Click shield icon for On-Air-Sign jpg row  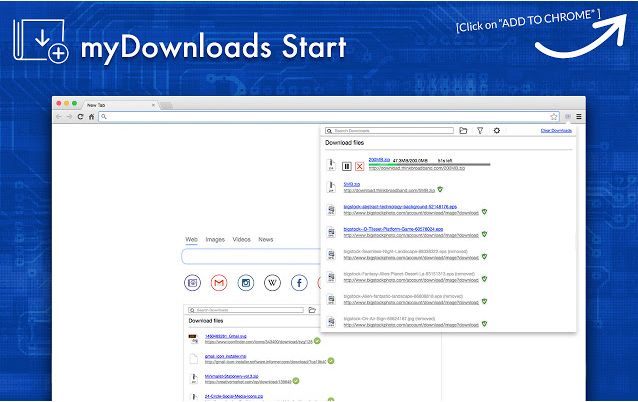[484, 323]
